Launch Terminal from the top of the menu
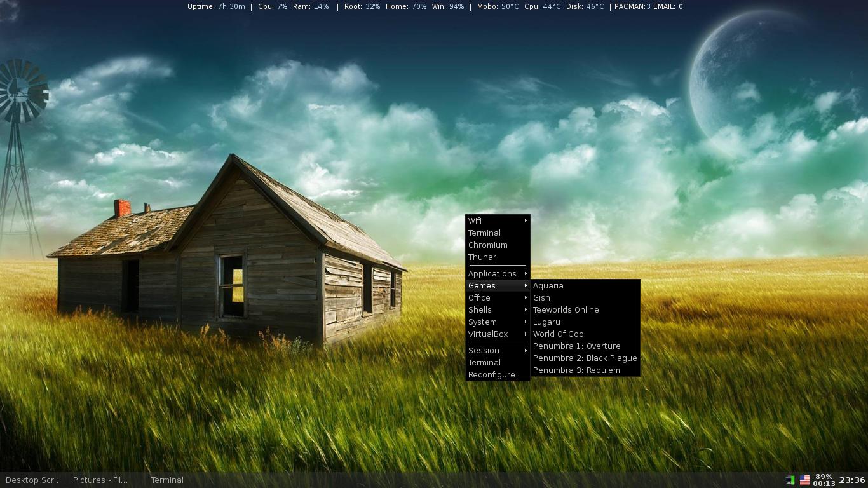This screenshot has height=488, width=868. 498,233
